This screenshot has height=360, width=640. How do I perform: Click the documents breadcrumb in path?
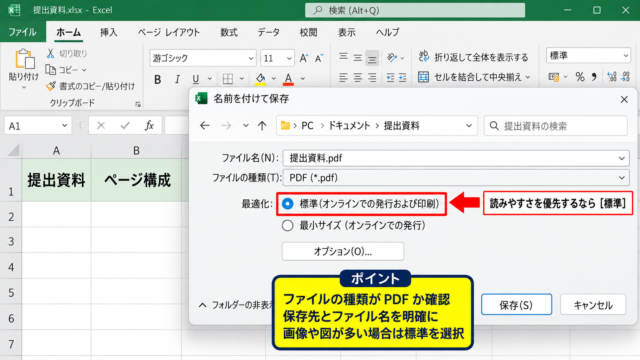pyautogui.click(x=349, y=126)
